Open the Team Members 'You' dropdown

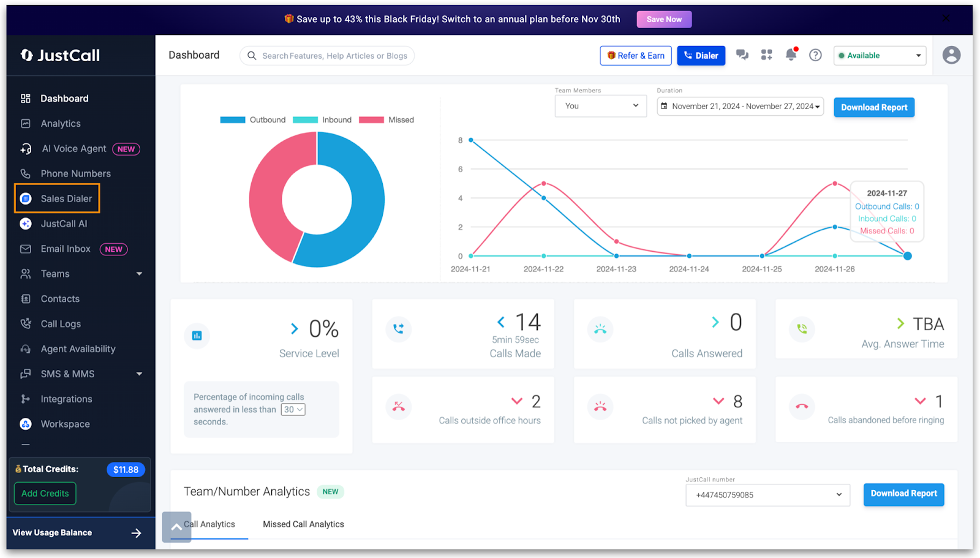click(601, 106)
